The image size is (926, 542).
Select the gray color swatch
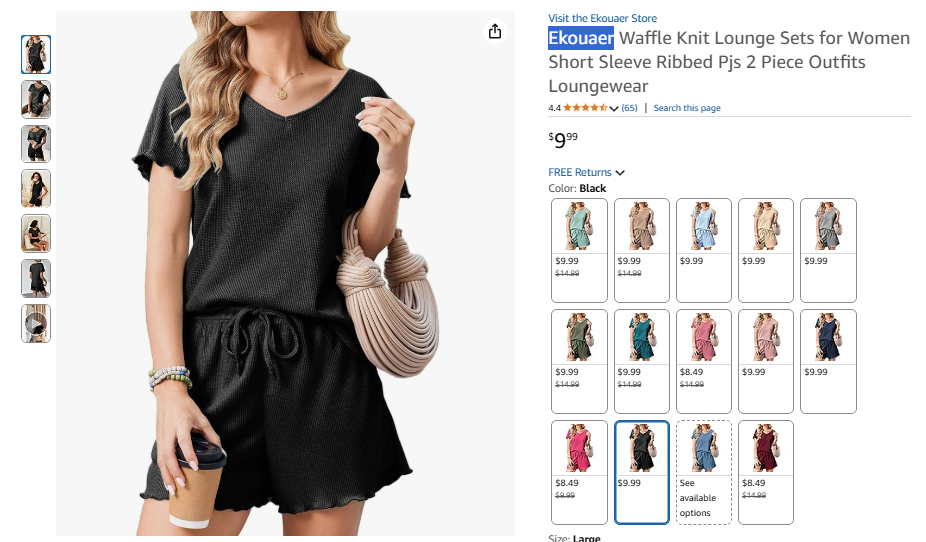coord(829,250)
